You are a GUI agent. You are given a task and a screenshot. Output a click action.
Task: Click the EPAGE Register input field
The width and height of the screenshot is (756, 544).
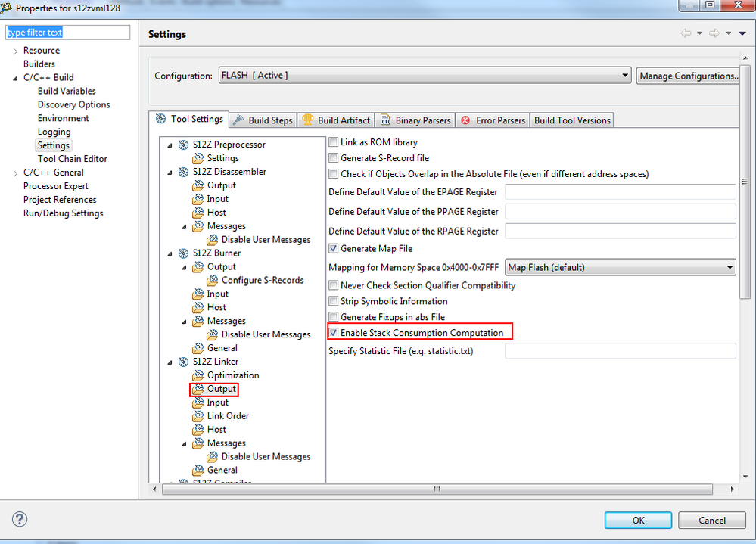coord(621,191)
